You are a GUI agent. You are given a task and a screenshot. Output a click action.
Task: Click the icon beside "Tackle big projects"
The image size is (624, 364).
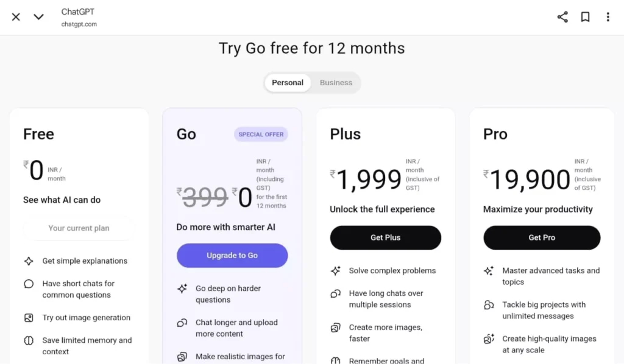click(488, 305)
